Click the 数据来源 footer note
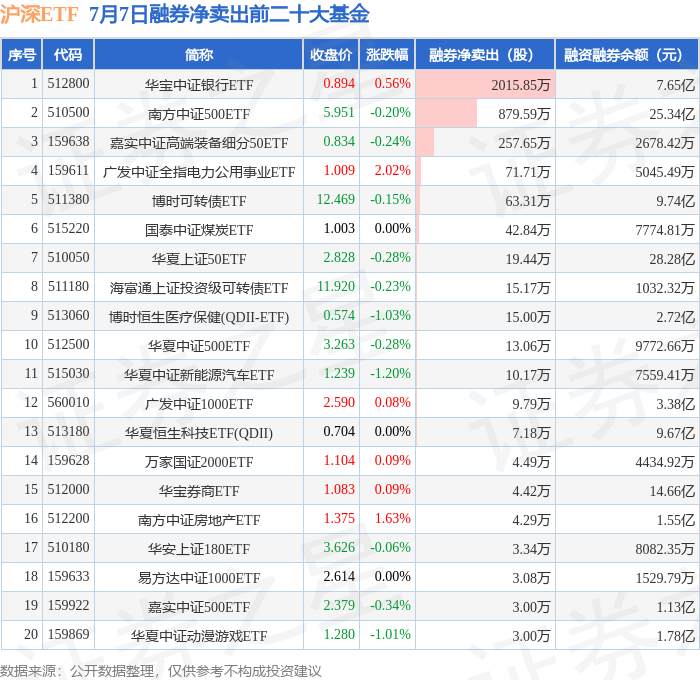Screen dimensions: 700x680 tap(161, 671)
